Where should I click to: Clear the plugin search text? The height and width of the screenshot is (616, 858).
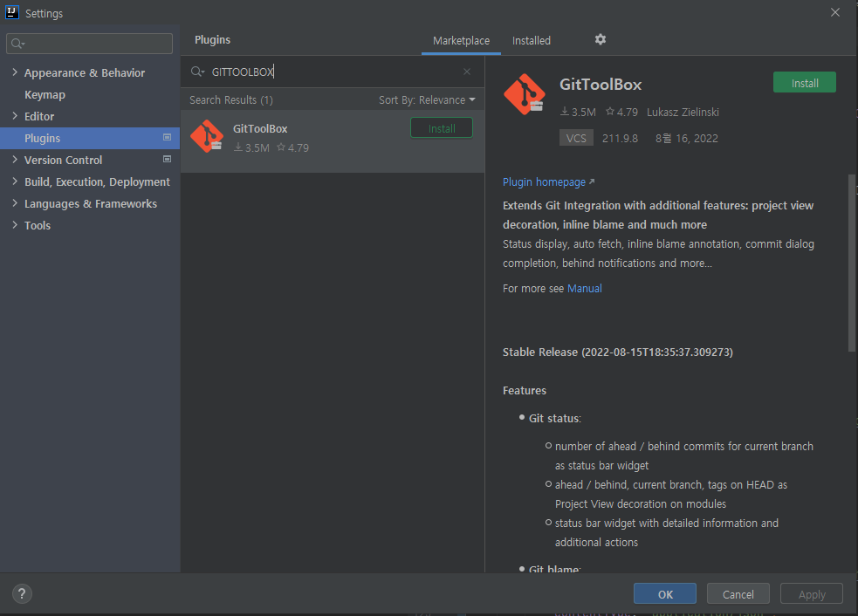[467, 72]
